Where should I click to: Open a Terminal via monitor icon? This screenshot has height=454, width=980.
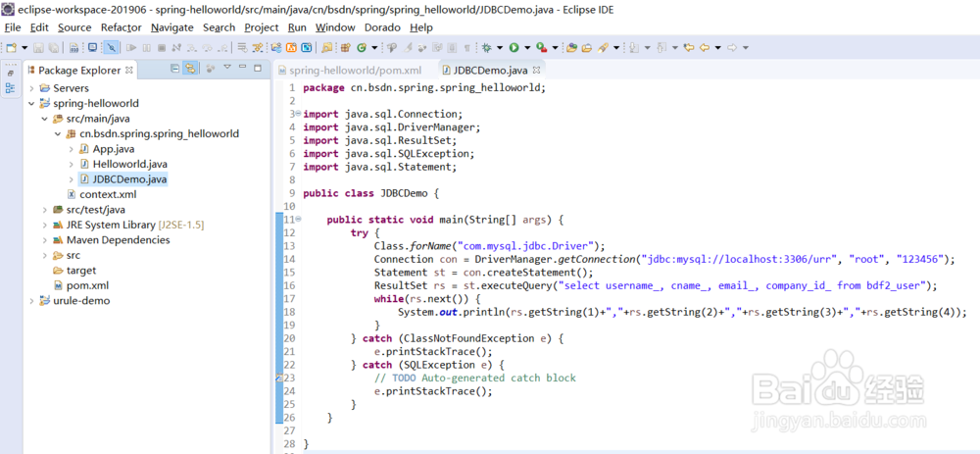(92, 47)
